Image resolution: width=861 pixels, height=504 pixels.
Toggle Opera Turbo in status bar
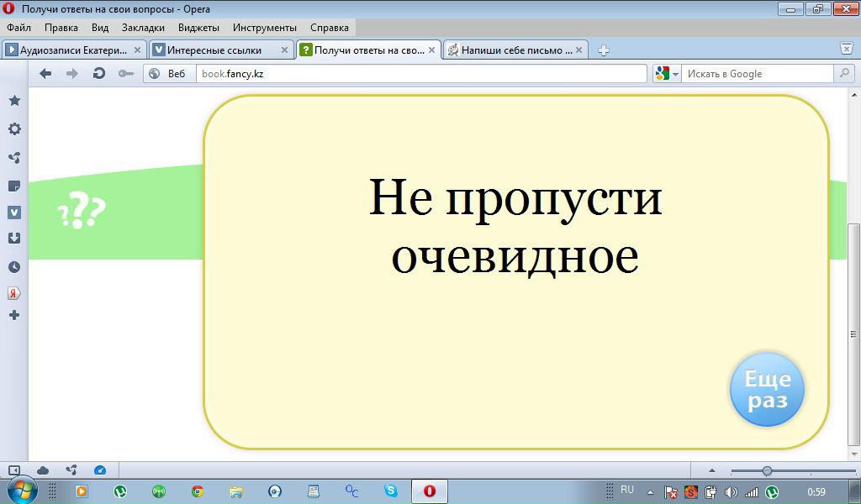(x=100, y=470)
